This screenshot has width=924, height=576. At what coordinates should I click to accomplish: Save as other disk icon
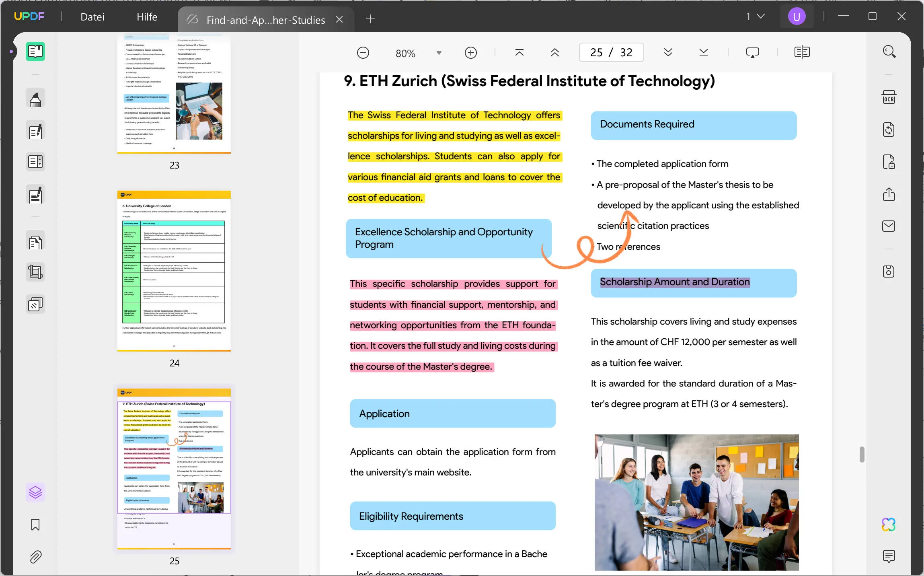(889, 272)
